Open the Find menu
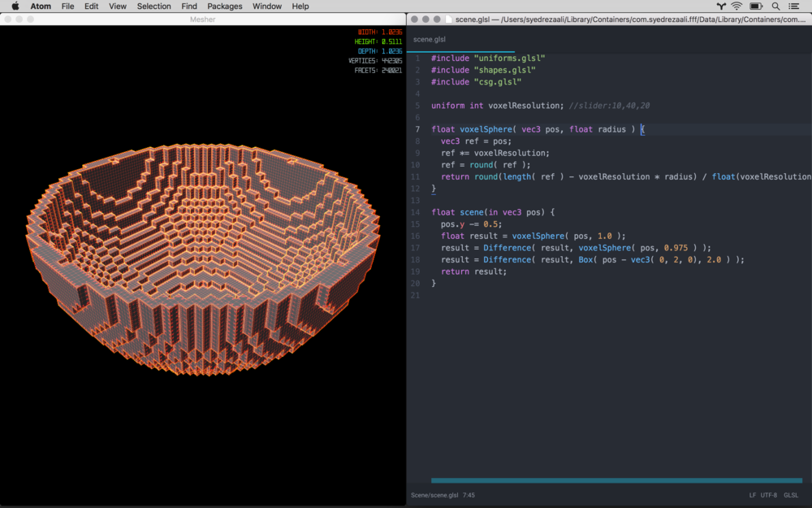 [x=188, y=7]
